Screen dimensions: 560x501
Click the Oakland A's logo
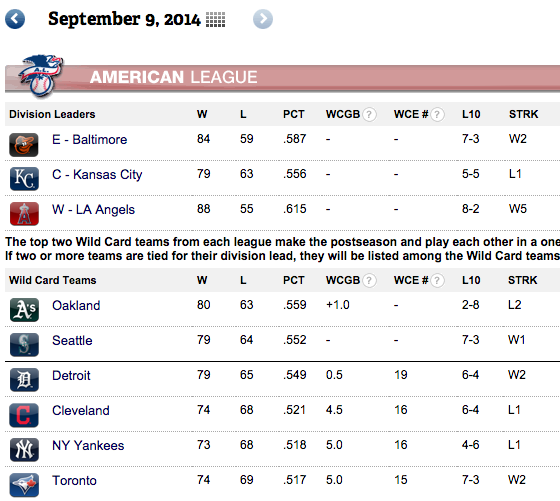coord(24,310)
